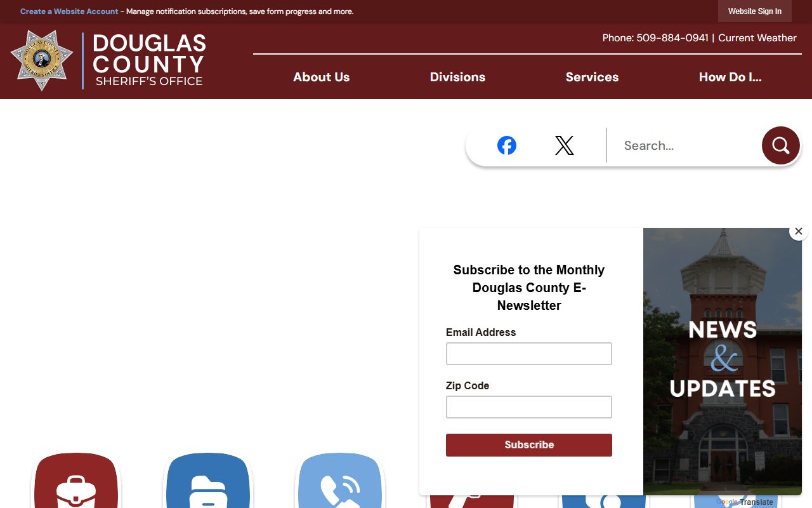The height and width of the screenshot is (508, 812).
Task: Click the Search text box
Action: [685, 145]
